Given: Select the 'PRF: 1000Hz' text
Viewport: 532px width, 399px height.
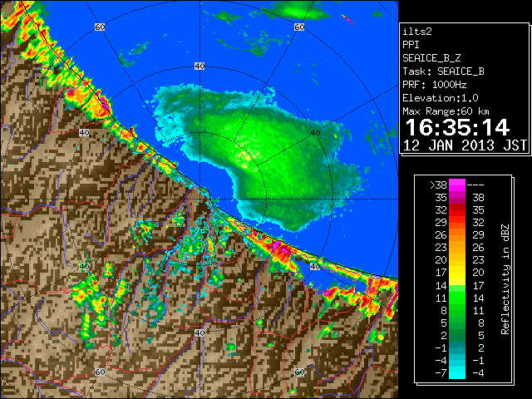Looking at the screenshot, I should (435, 85).
